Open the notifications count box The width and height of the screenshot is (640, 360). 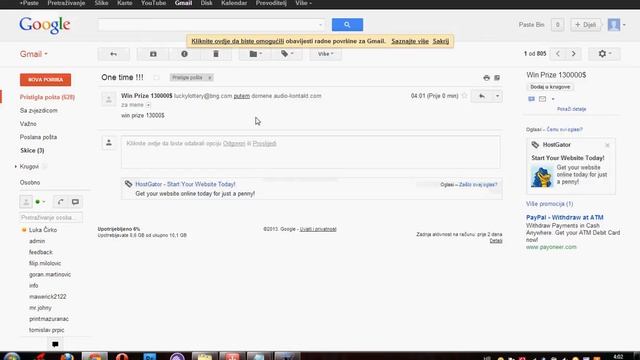click(557, 24)
